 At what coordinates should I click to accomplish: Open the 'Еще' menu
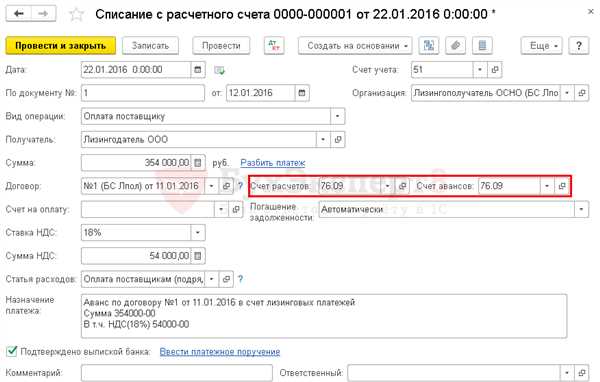[541, 46]
